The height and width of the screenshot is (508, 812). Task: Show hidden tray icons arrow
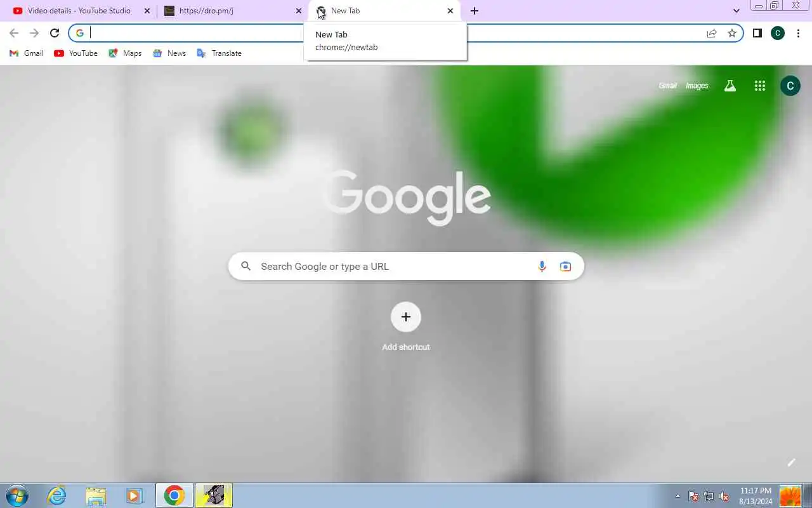click(x=678, y=496)
